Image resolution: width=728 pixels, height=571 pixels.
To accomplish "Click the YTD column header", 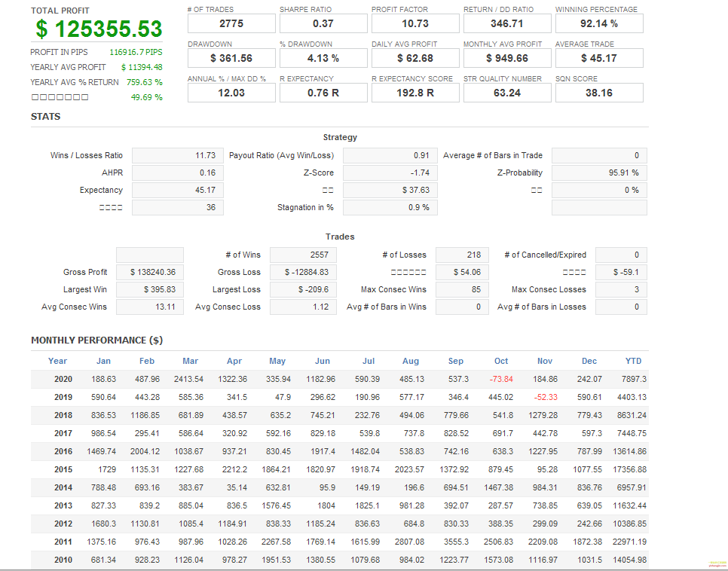I will coord(633,361).
